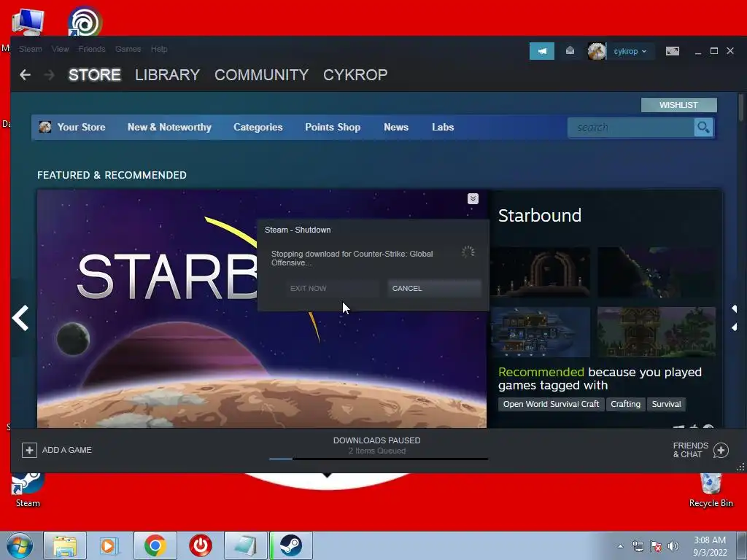This screenshot has width=747, height=560.
Task: Open Friends & Chat plus icon
Action: 721,450
